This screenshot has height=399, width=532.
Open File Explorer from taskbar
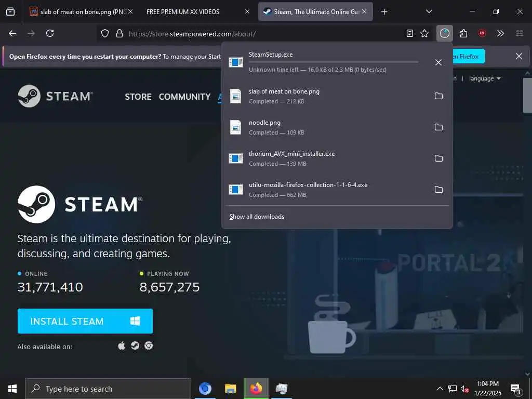click(230, 389)
